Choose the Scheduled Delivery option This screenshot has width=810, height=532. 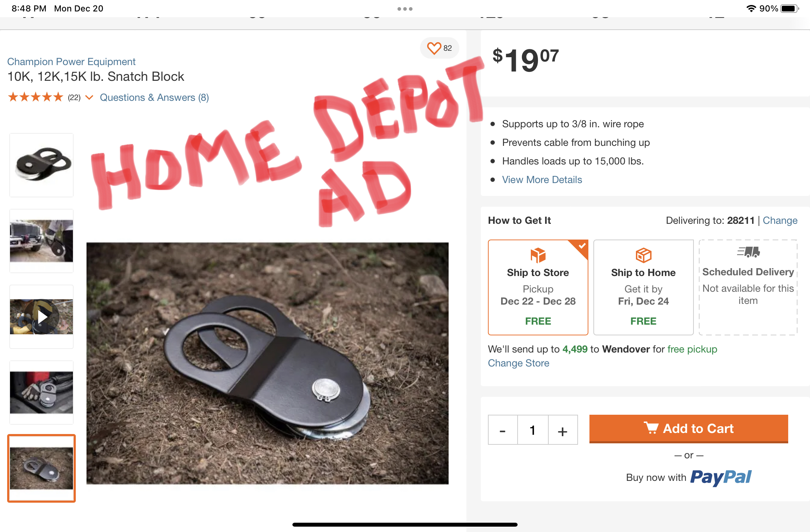pyautogui.click(x=748, y=287)
